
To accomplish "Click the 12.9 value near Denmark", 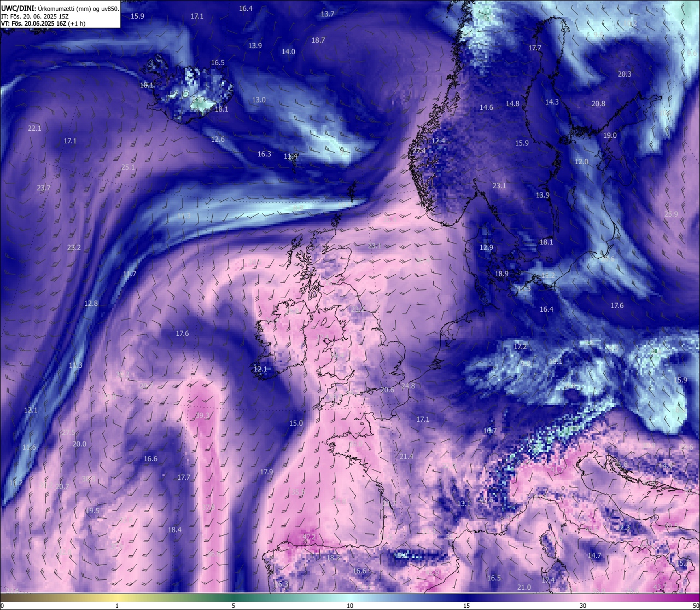I will pos(486,248).
